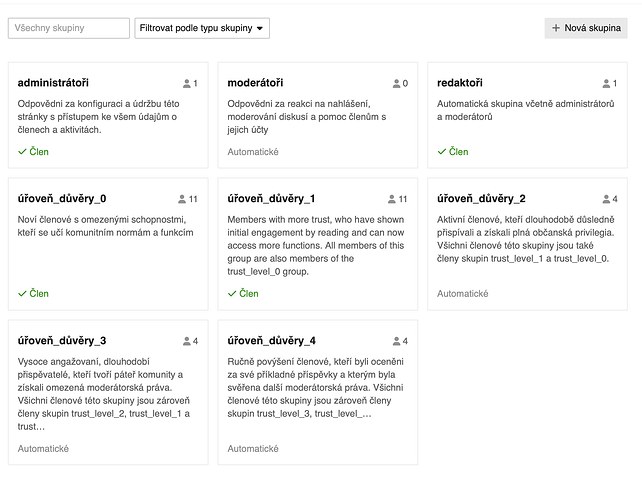642x500 pixels.
Task: Open the úroveň_důvěry_2 group title
Action: (x=481, y=199)
